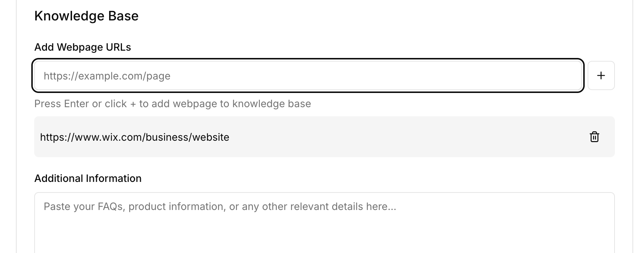
Task: Click the square button right of URL field
Action: [601, 75]
